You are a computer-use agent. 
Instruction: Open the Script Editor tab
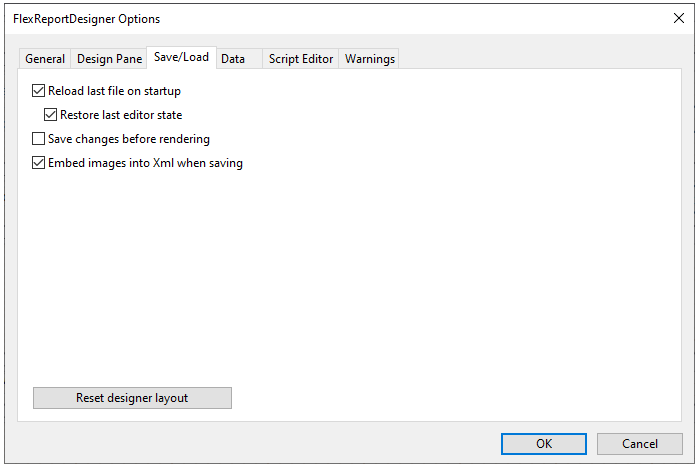pyautogui.click(x=300, y=59)
